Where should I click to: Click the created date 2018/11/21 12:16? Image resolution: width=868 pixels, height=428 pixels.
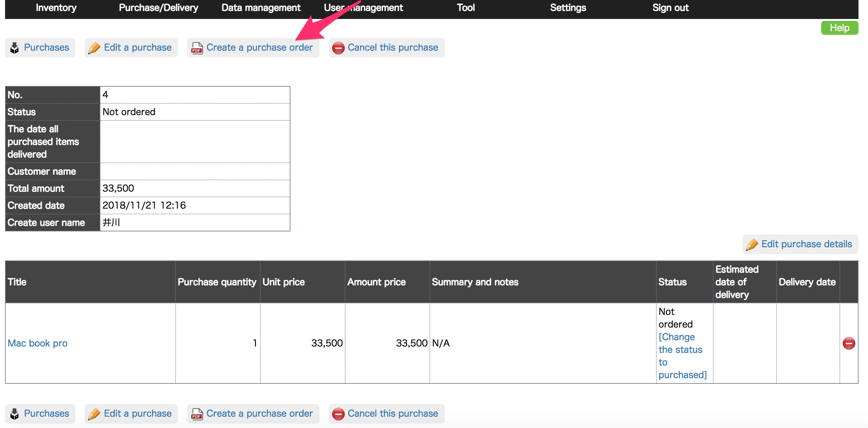coord(144,205)
